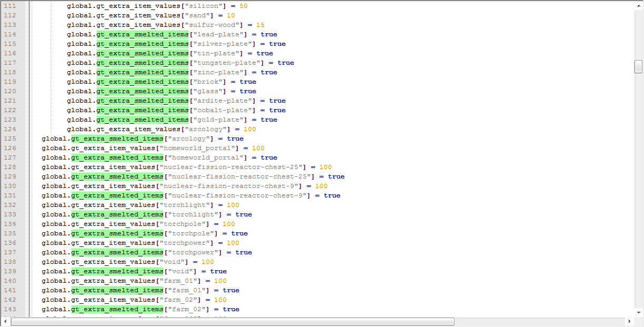644x327 pixels.
Task: Select line number 111 in the gutter
Action: 10,6
